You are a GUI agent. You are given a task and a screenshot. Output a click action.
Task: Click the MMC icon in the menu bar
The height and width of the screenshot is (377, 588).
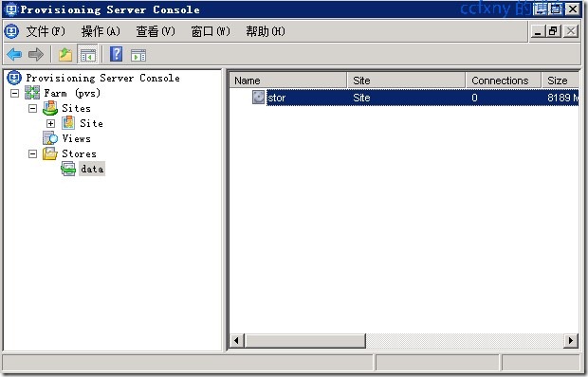(11, 31)
